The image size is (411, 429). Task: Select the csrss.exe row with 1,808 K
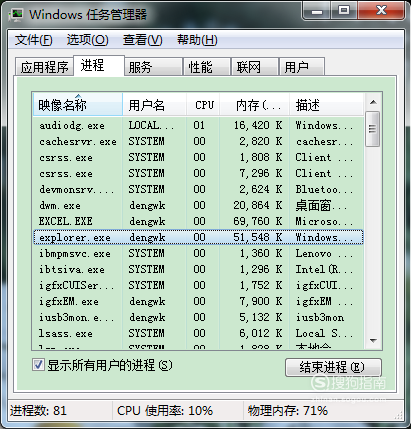tap(198, 157)
